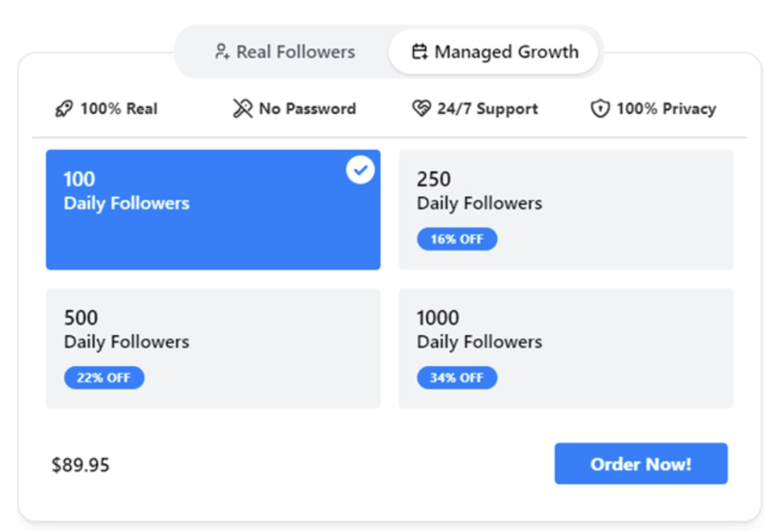Click the white checkmark on selected plan

[x=360, y=170]
